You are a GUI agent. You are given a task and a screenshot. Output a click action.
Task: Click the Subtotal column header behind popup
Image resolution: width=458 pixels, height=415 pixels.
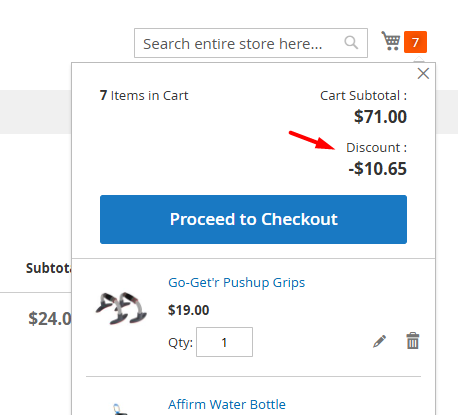pyautogui.click(x=49, y=268)
